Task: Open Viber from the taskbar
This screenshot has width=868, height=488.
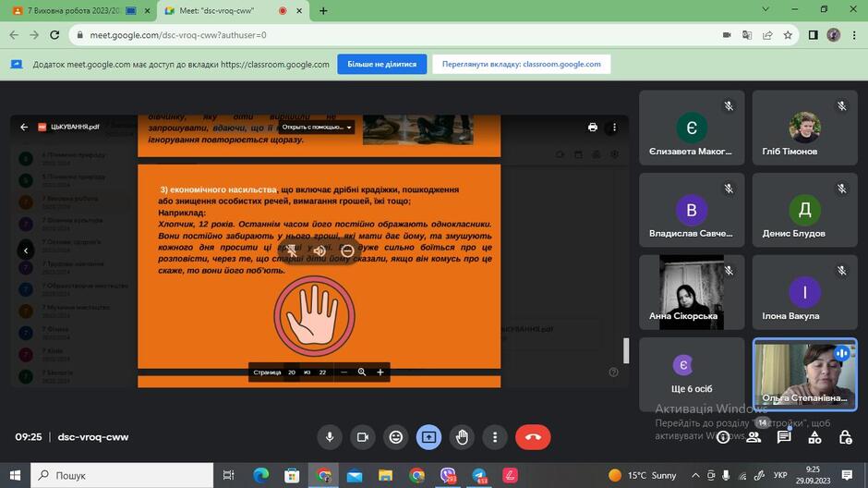Action: (448, 475)
